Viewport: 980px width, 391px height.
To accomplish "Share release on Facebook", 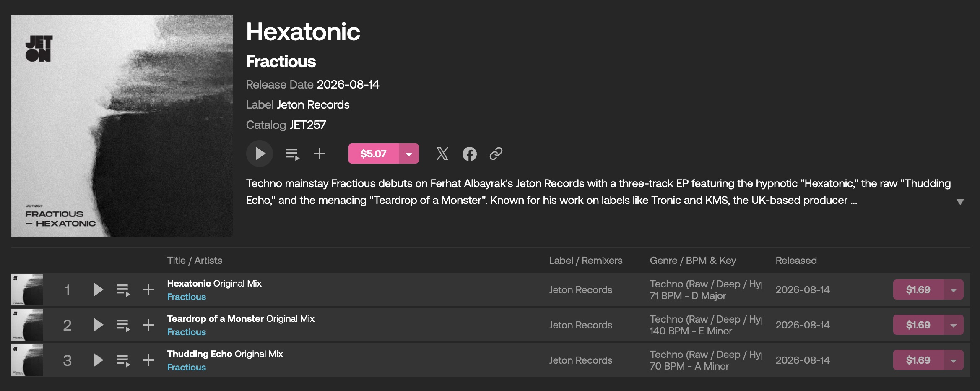I will (469, 154).
